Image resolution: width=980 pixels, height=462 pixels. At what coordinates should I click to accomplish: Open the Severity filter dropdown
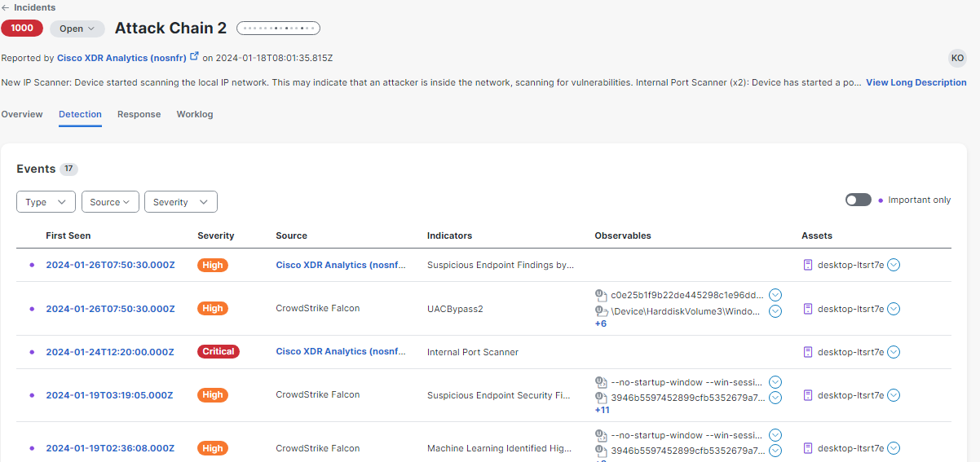[181, 202]
